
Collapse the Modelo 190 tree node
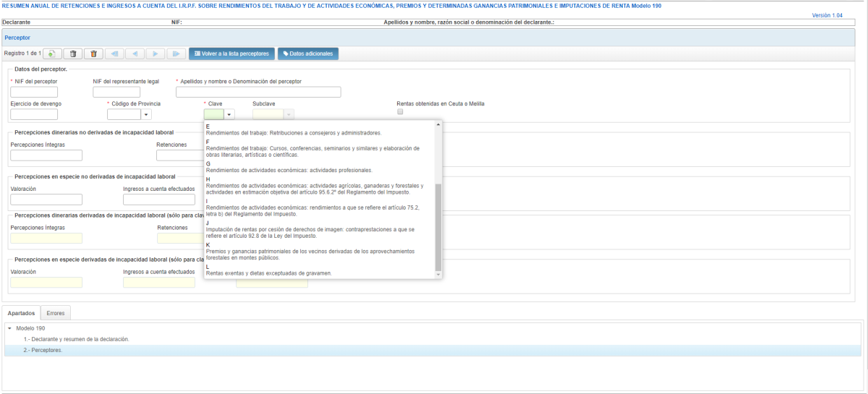pyautogui.click(x=10, y=328)
